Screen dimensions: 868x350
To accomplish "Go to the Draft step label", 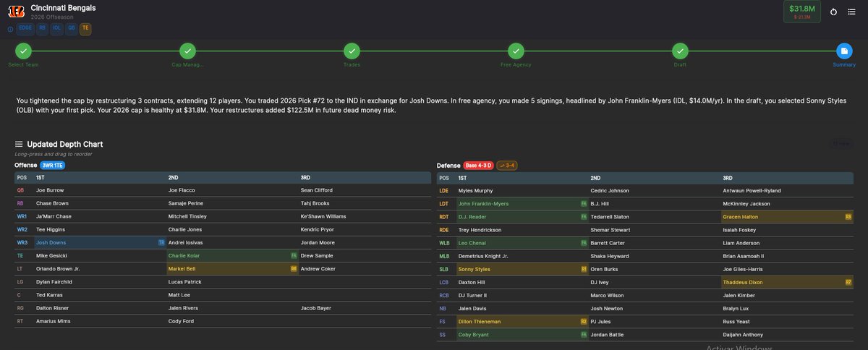I will pyautogui.click(x=680, y=64).
